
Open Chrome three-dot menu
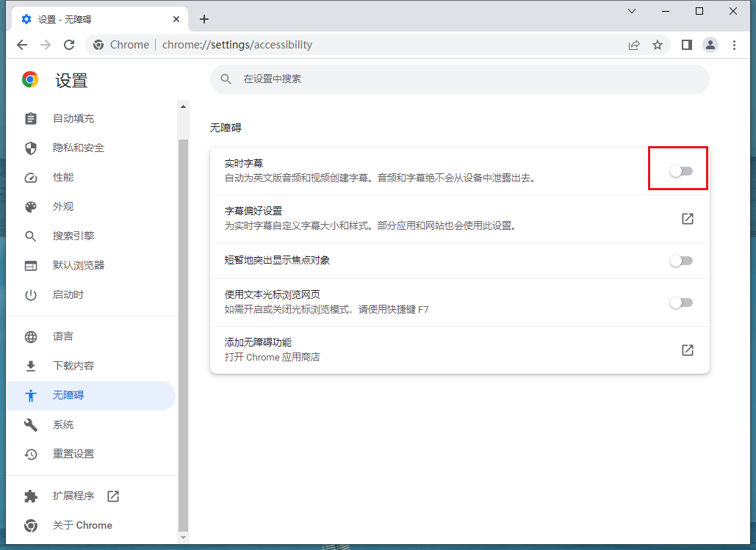[734, 45]
